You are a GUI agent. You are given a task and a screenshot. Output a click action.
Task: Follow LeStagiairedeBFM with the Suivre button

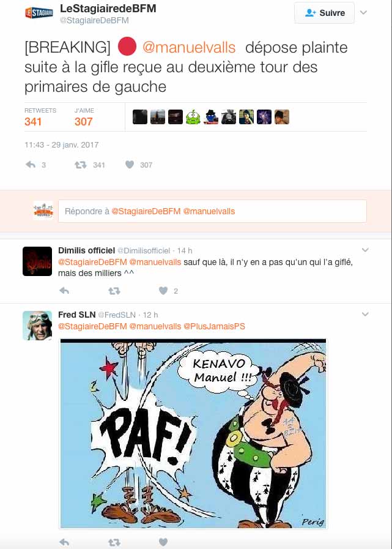pyautogui.click(x=325, y=13)
